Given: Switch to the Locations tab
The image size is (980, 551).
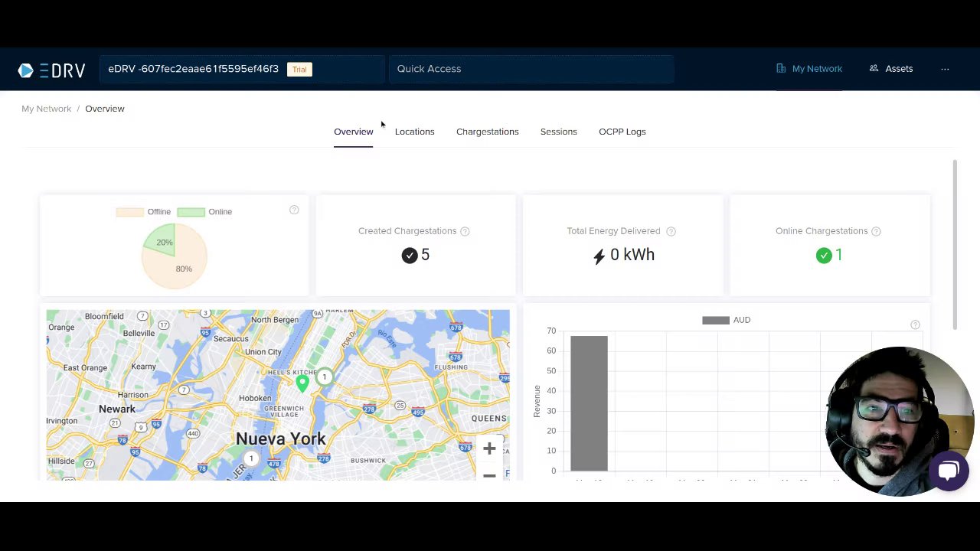Looking at the screenshot, I should 414,132.
